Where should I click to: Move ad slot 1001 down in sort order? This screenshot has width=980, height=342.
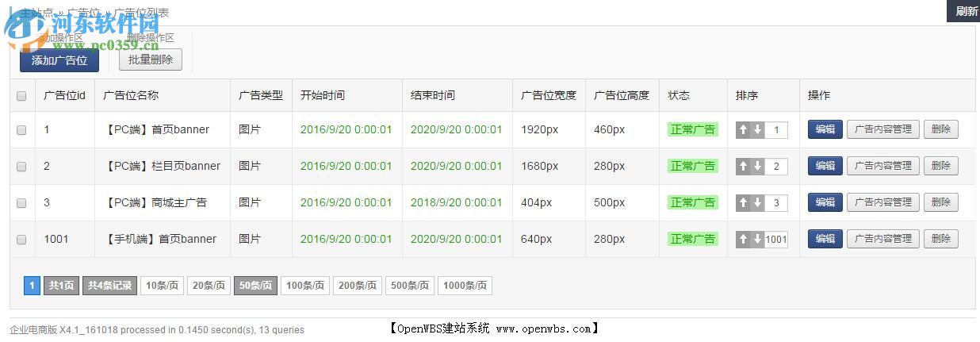[757, 240]
